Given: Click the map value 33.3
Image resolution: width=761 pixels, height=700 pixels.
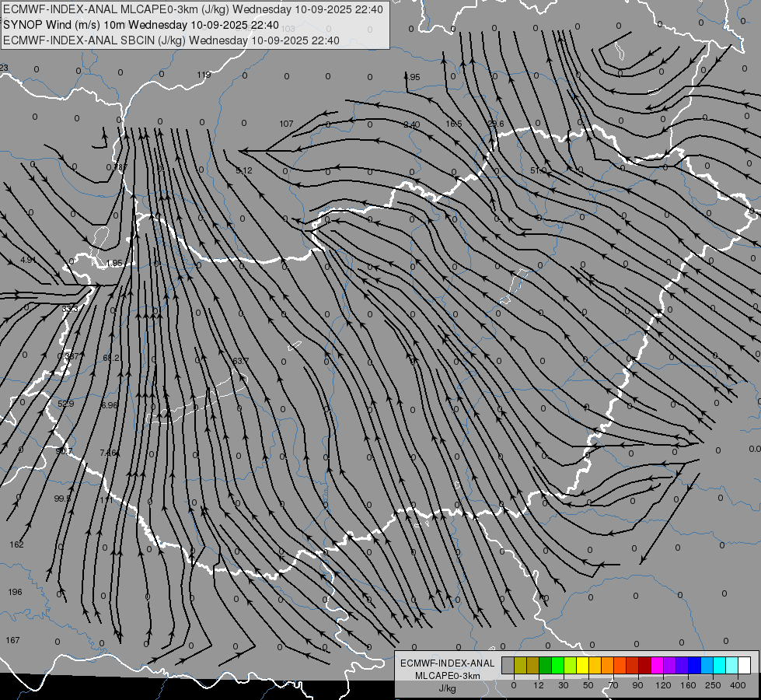Looking at the screenshot, I should click(x=70, y=309).
